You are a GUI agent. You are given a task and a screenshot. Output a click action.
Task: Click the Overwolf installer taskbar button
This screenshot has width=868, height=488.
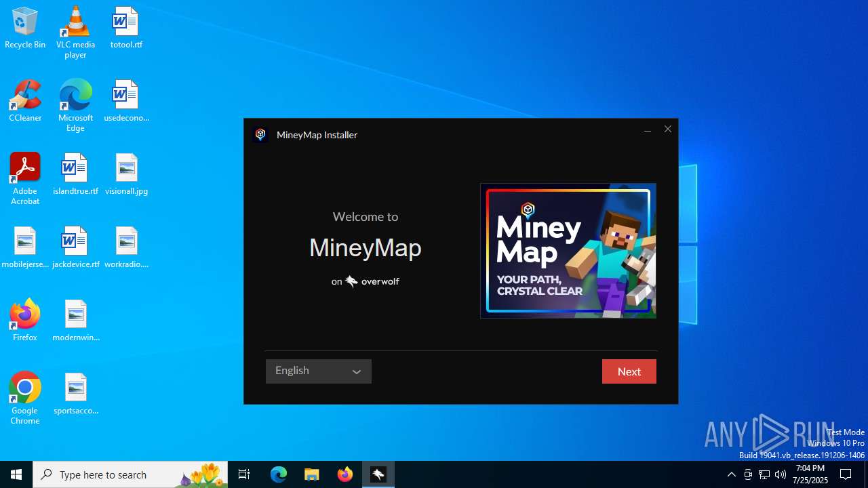pyautogui.click(x=378, y=474)
